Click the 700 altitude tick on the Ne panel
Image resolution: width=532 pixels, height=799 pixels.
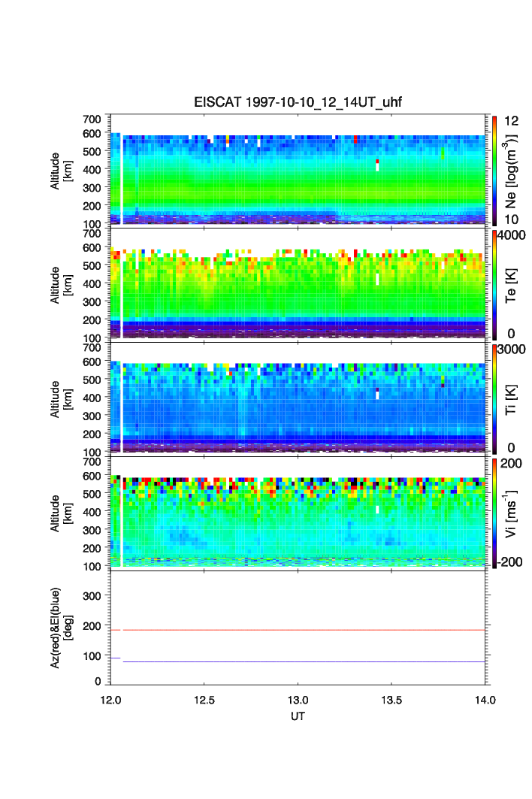tap(92, 119)
